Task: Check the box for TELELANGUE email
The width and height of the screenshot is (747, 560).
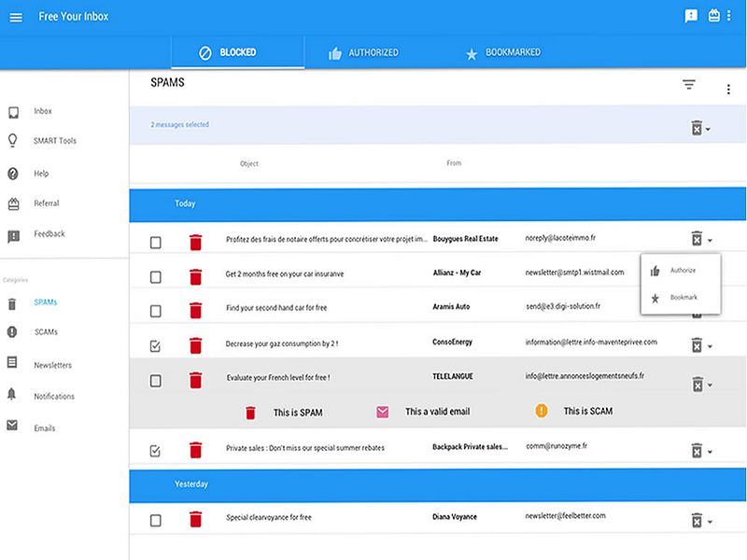Action: 155,381
